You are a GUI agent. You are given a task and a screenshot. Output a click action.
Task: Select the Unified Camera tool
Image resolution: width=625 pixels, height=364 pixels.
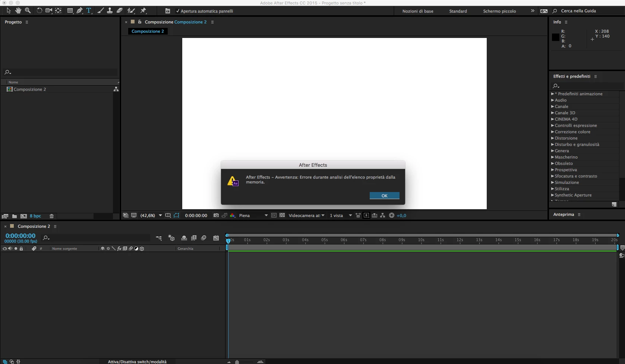click(49, 11)
